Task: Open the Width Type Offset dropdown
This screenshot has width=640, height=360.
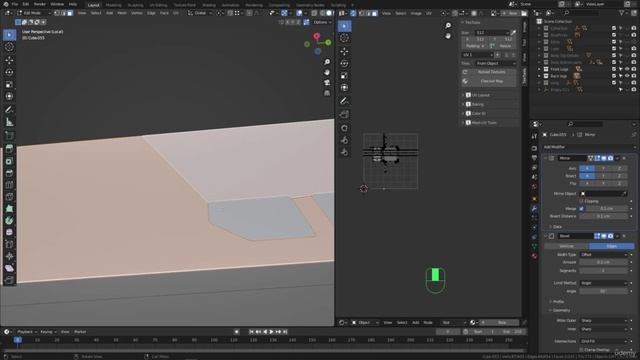Action: tap(603, 255)
